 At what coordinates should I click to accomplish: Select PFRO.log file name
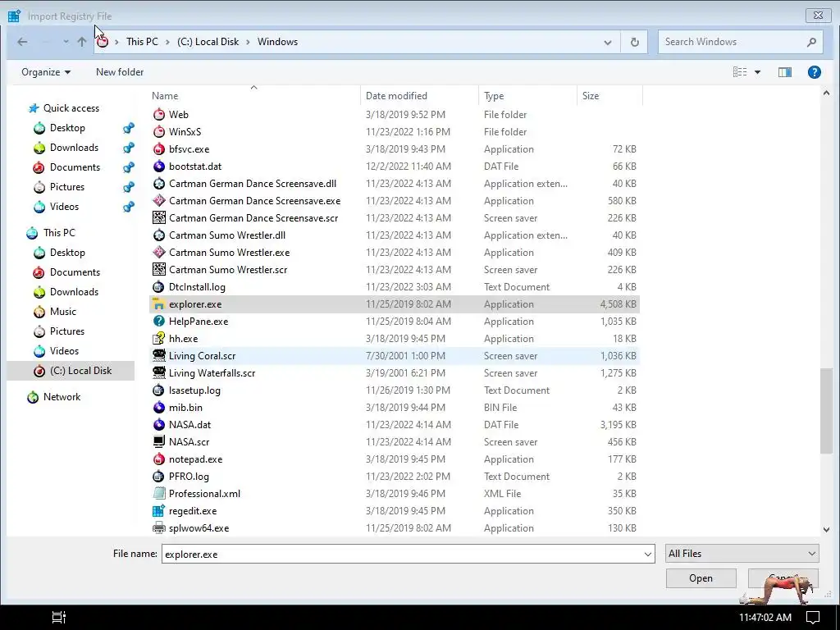pos(189,477)
